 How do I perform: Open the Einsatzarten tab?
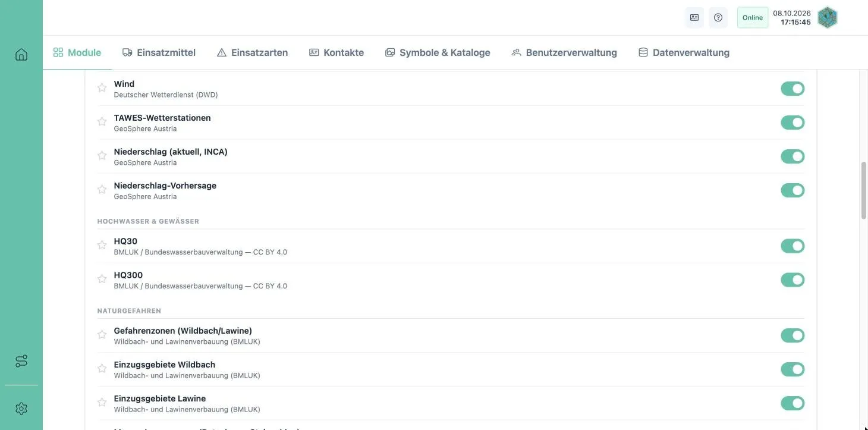252,52
